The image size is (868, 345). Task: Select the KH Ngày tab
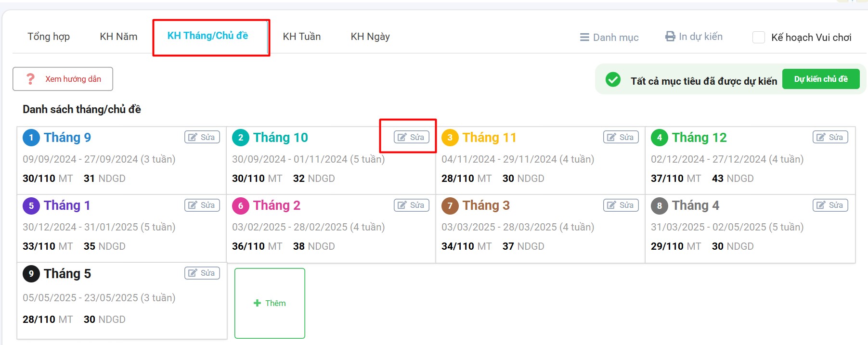point(370,37)
